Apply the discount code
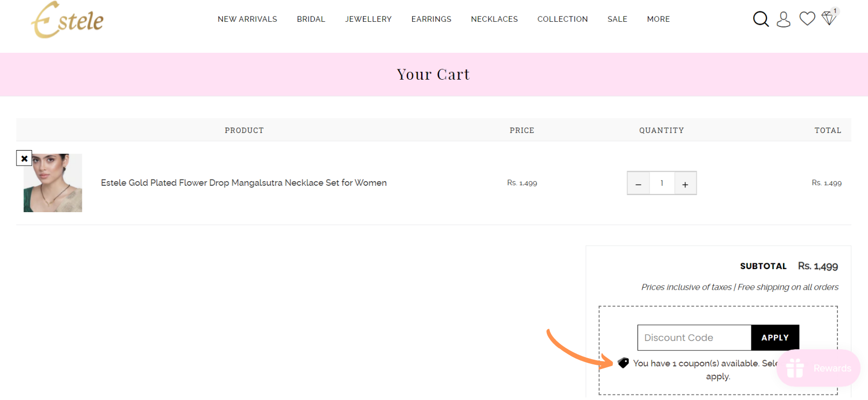This screenshot has width=868, height=400. point(775,338)
